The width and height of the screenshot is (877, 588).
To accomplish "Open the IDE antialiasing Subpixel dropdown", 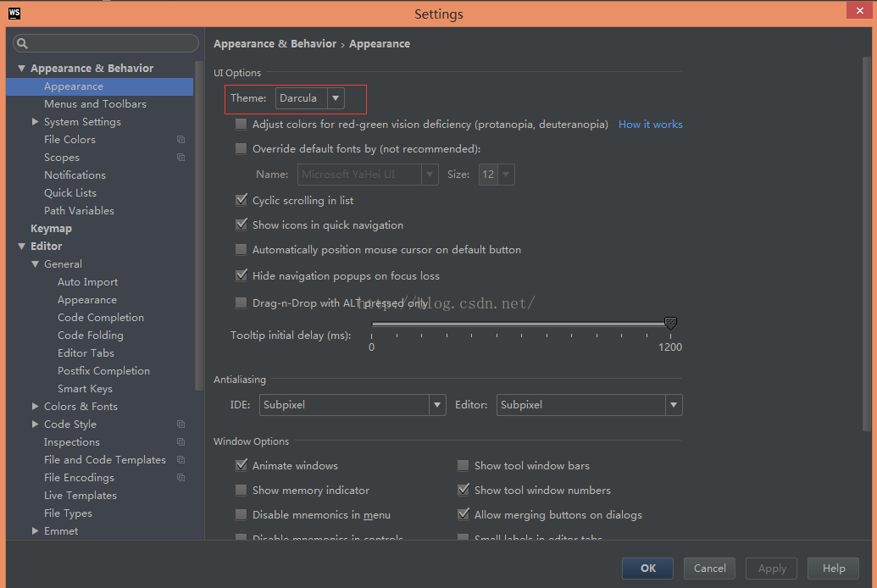I will (x=352, y=404).
